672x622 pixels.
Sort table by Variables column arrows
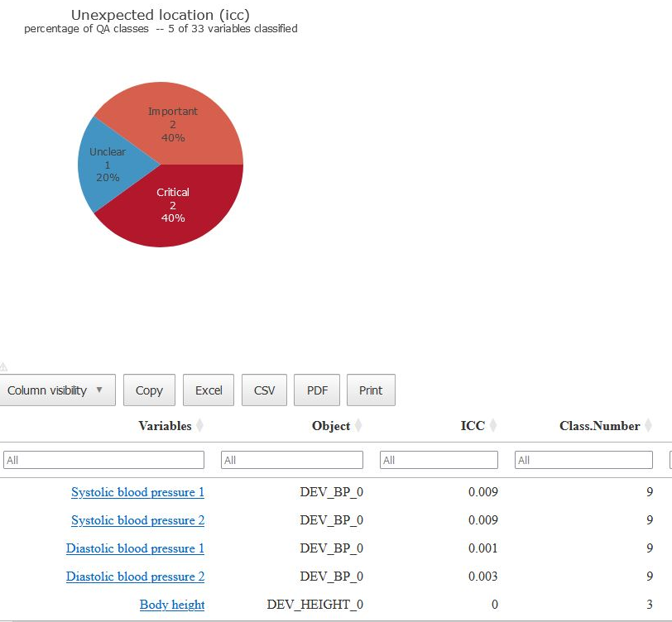pos(199,426)
